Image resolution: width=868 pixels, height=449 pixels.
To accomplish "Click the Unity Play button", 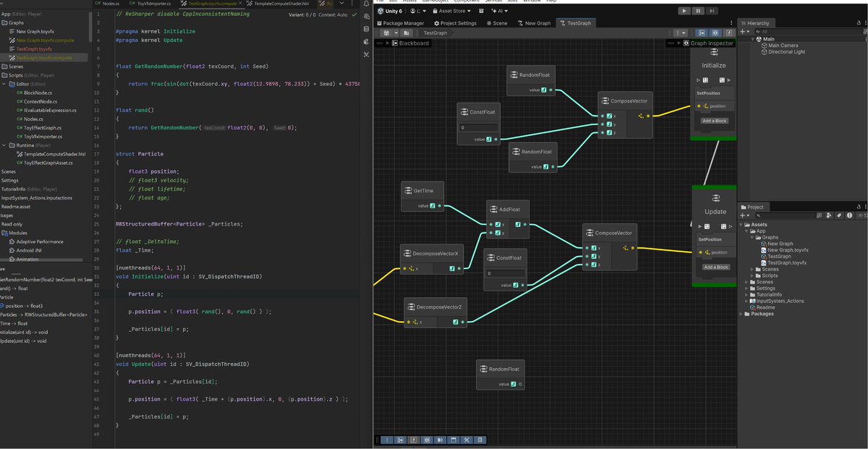I will 685,11.
